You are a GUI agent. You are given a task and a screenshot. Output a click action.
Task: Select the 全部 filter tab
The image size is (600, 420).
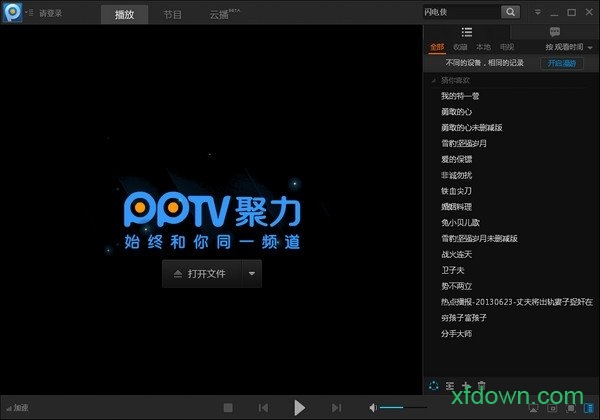pyautogui.click(x=437, y=47)
